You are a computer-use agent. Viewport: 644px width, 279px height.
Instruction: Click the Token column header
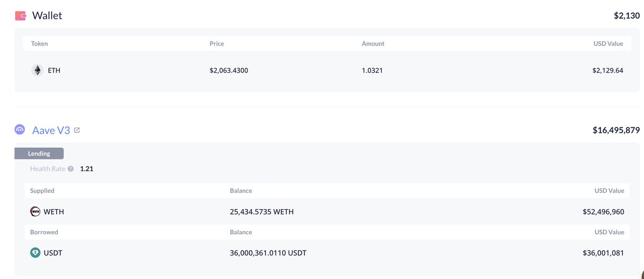[40, 44]
